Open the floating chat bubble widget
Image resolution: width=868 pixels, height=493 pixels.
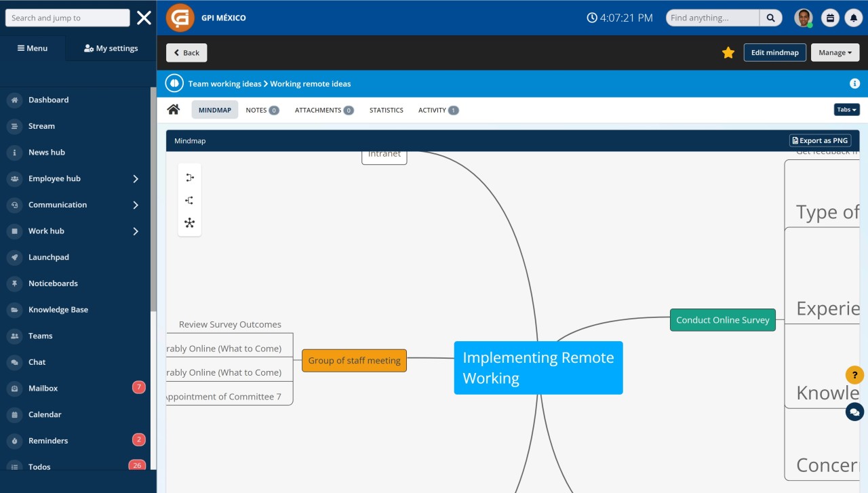click(x=854, y=412)
